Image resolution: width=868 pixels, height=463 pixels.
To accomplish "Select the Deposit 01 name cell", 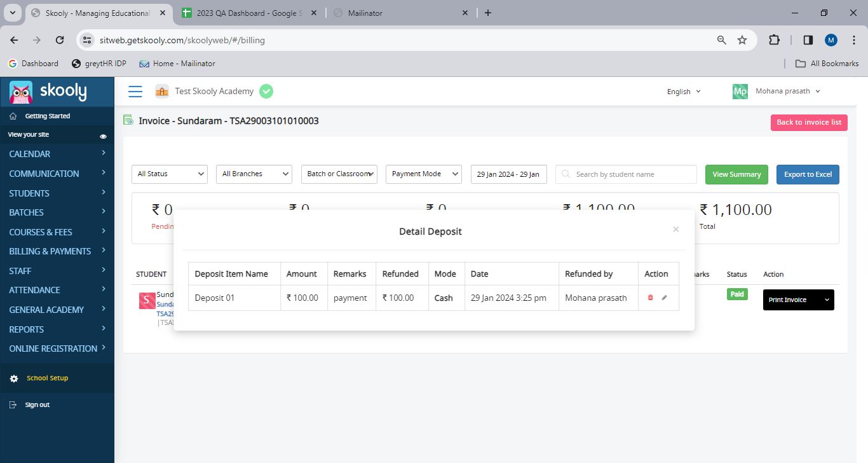I will pyautogui.click(x=234, y=298).
